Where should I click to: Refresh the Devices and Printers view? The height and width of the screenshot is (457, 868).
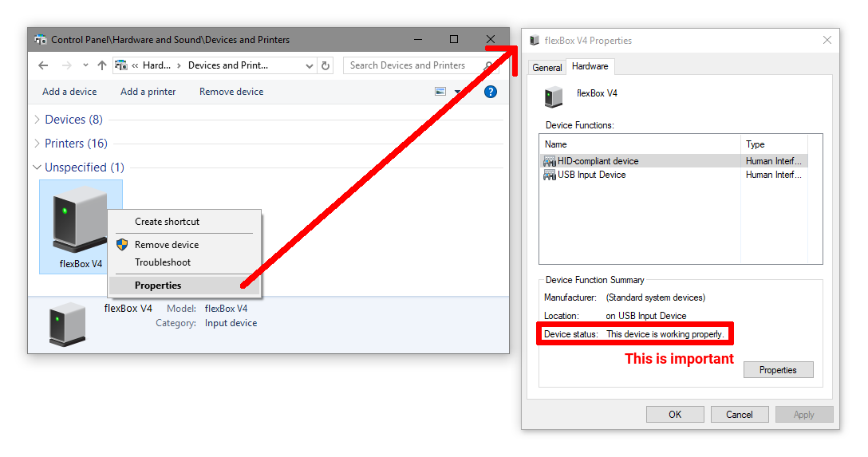(325, 66)
